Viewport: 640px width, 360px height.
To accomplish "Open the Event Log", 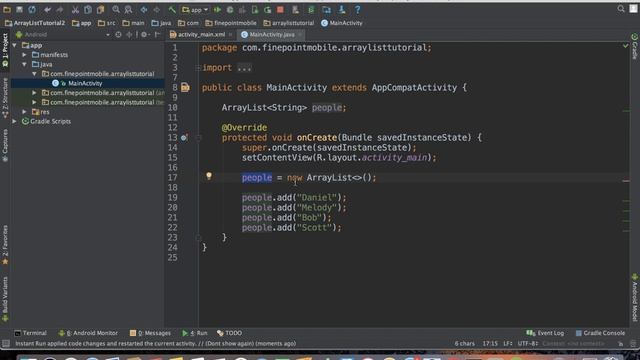I will [x=545, y=333].
